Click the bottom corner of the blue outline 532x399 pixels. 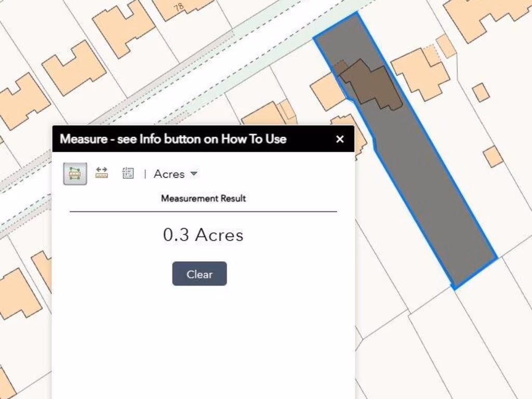point(454,288)
